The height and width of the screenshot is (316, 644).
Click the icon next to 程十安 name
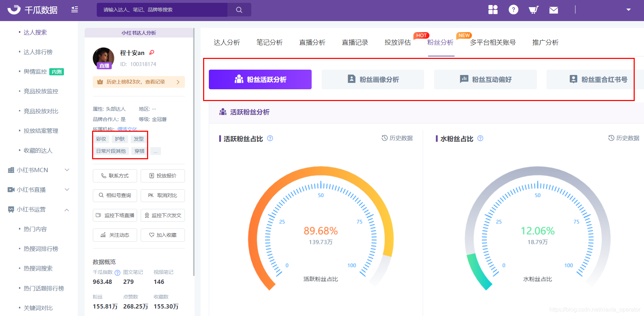click(x=152, y=52)
